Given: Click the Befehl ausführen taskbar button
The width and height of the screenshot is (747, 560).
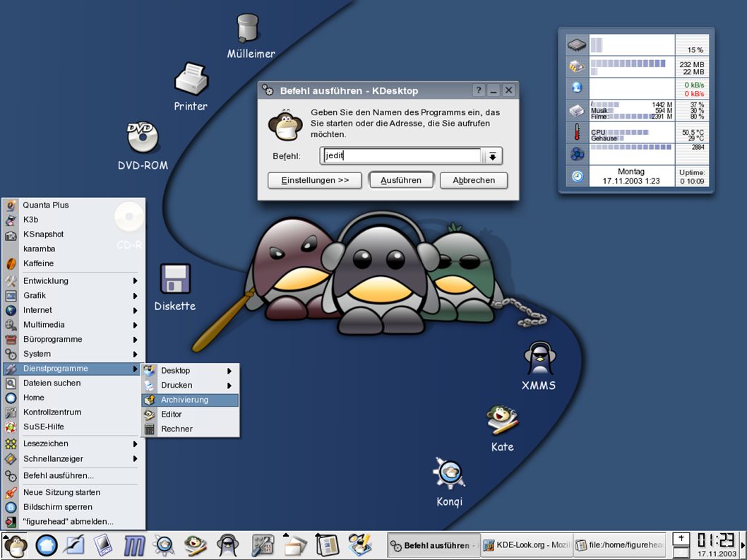Looking at the screenshot, I should tap(433, 545).
